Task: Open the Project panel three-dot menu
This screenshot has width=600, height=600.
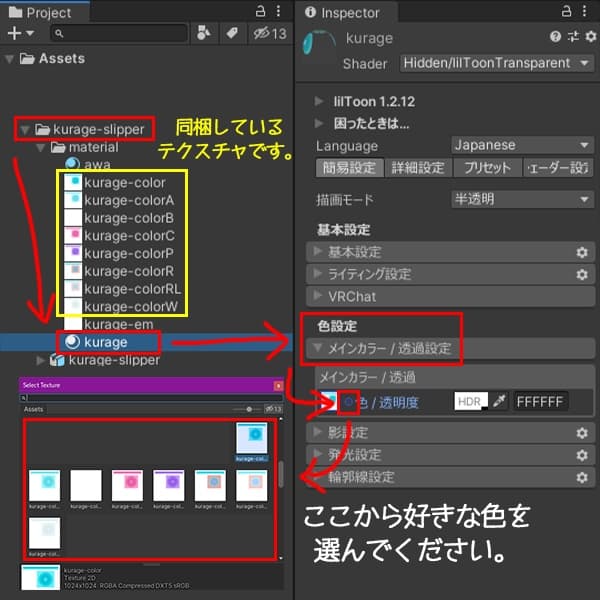Action: click(279, 11)
